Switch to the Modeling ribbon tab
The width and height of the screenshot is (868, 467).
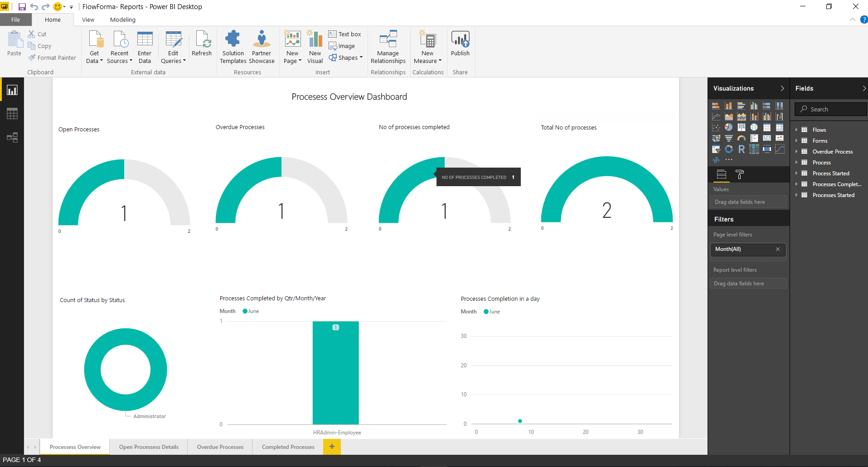coord(123,19)
